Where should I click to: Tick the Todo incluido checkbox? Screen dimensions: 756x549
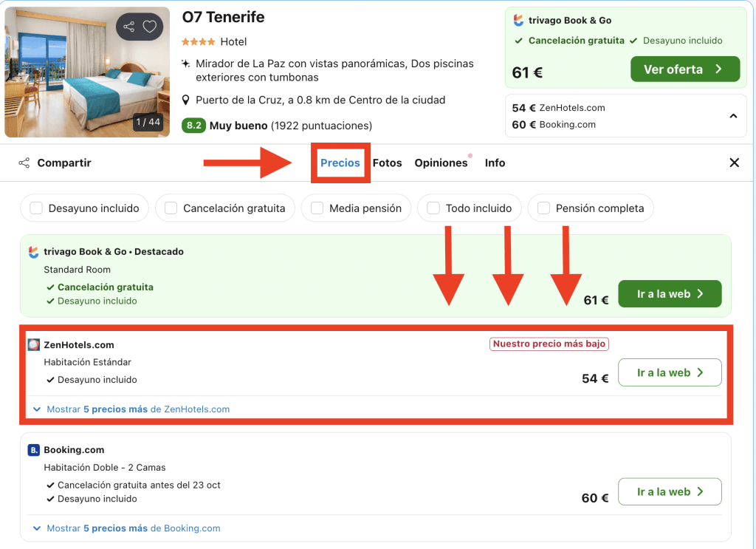(x=433, y=208)
